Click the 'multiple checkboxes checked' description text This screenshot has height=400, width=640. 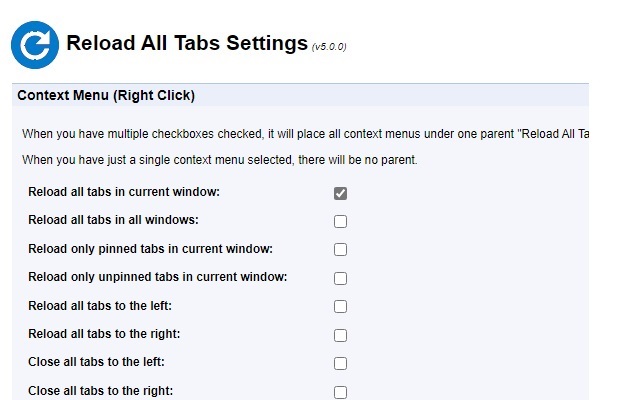click(x=300, y=133)
